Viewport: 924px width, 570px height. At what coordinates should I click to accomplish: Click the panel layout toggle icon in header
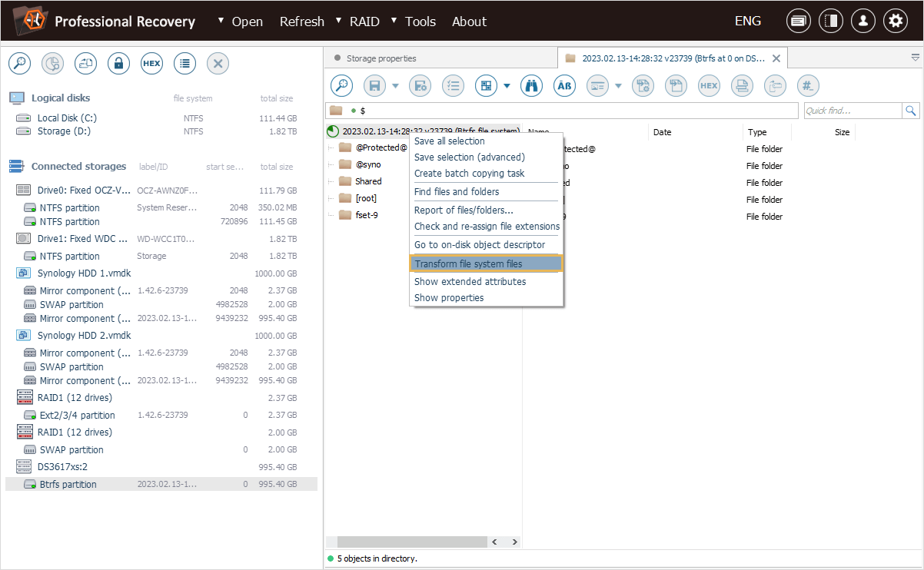click(831, 22)
